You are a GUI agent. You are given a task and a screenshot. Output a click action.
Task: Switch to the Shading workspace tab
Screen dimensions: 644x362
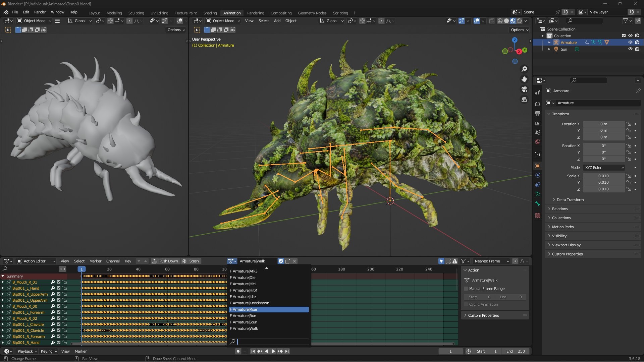[210, 13]
